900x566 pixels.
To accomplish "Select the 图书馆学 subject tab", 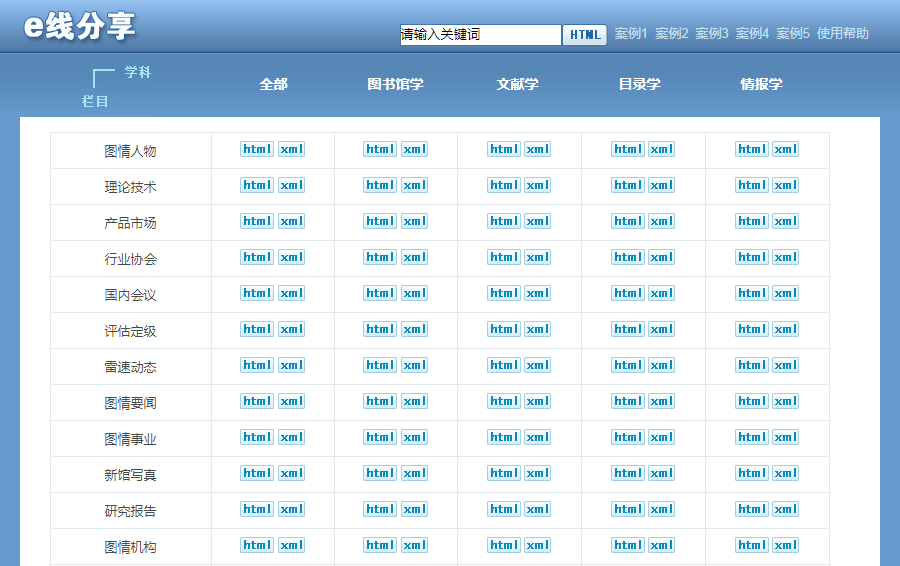I will tap(395, 84).
